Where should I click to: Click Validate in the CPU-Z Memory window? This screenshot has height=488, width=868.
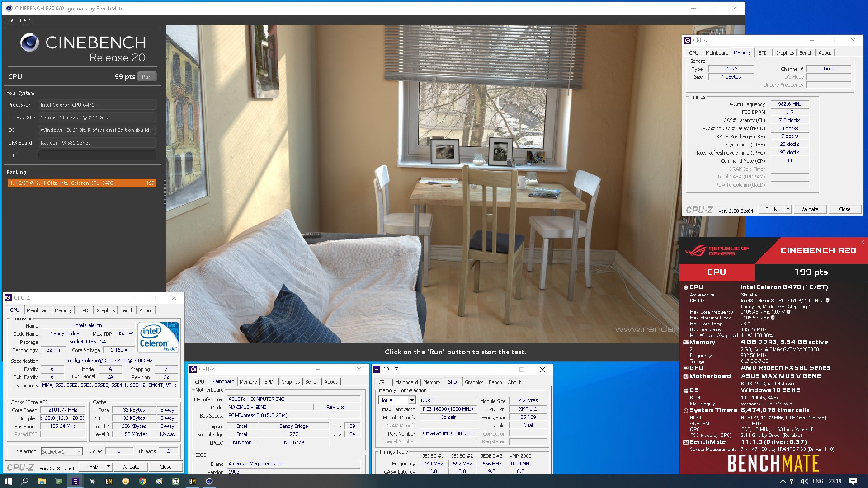pyautogui.click(x=810, y=209)
